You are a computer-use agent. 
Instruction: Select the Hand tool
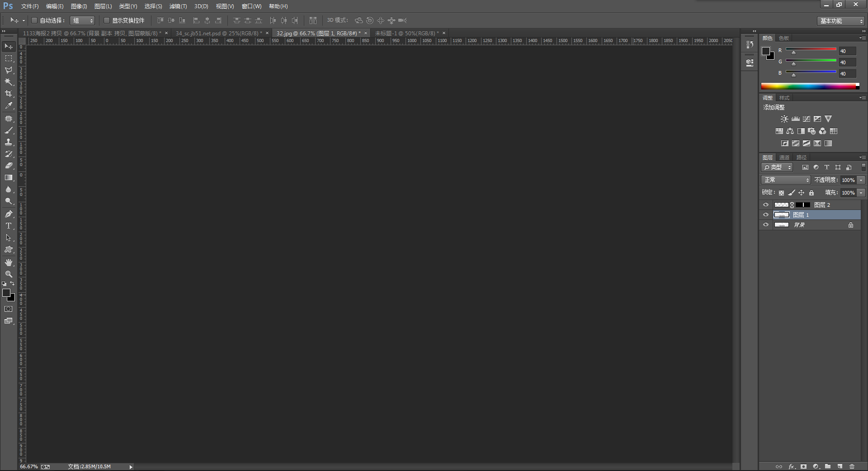(x=9, y=262)
